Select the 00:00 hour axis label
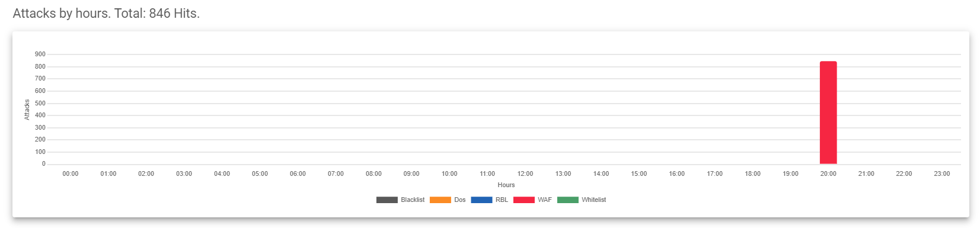The width and height of the screenshot is (980, 228). [71, 174]
